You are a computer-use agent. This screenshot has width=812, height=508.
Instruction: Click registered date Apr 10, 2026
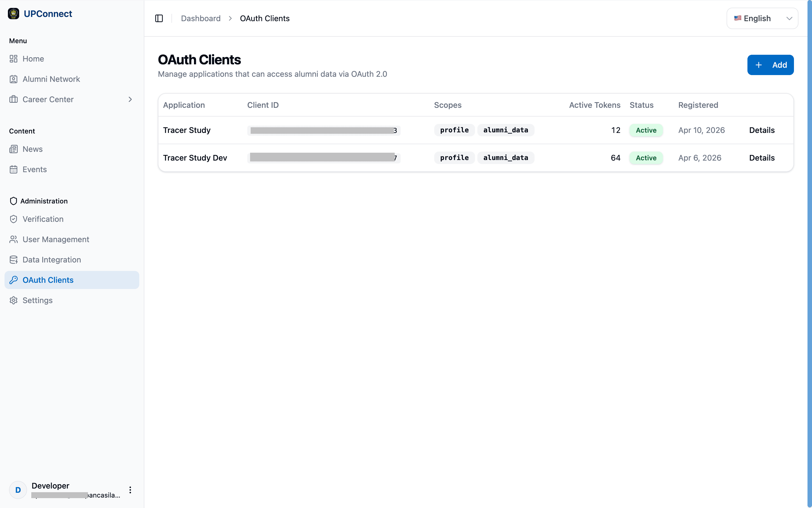click(x=701, y=130)
